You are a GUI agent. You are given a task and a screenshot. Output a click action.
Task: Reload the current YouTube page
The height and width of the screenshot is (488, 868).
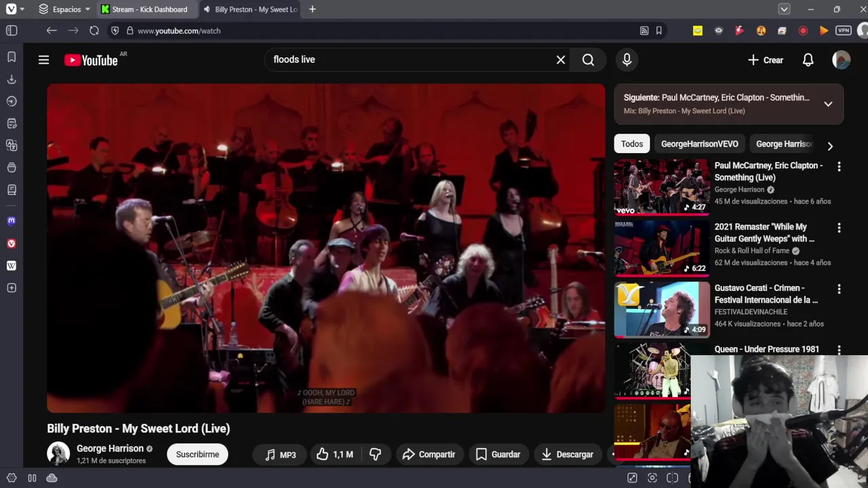(94, 30)
